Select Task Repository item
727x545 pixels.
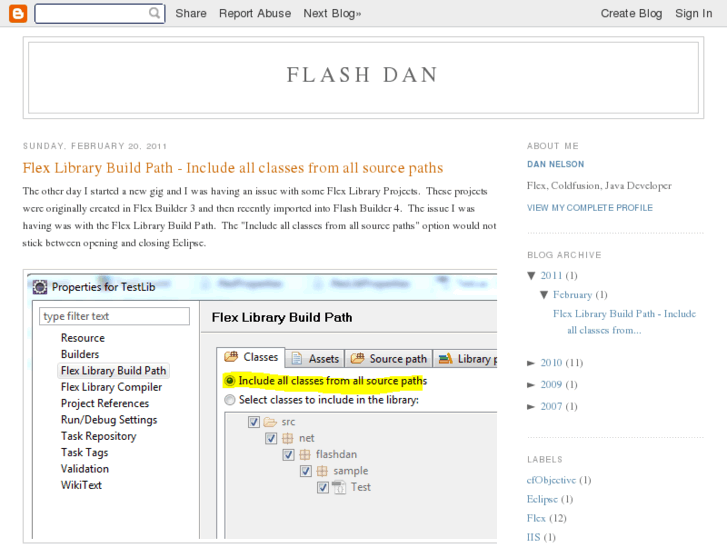click(x=98, y=436)
